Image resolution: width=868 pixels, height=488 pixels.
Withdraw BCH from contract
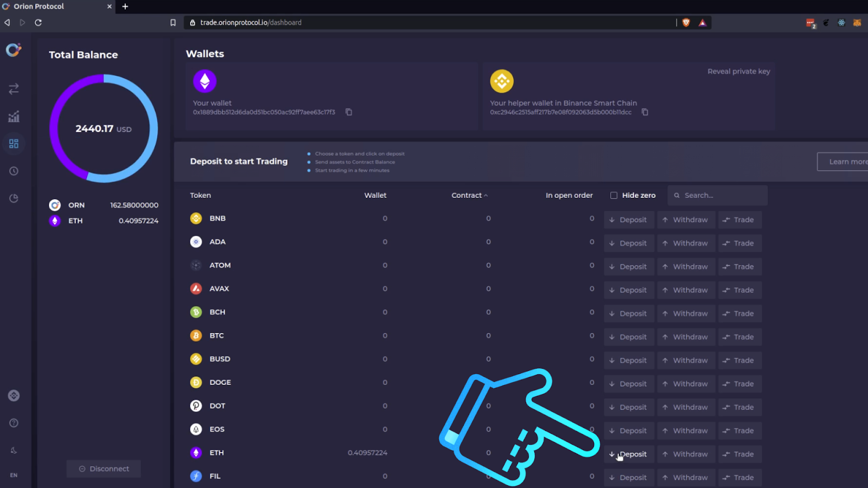click(x=686, y=313)
